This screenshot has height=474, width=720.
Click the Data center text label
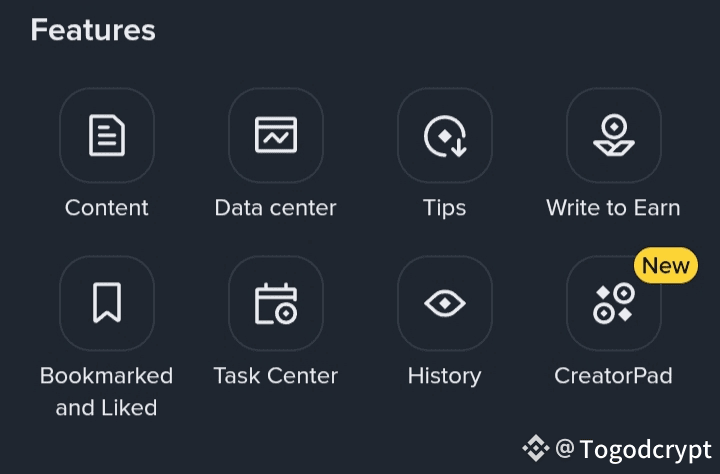275,208
